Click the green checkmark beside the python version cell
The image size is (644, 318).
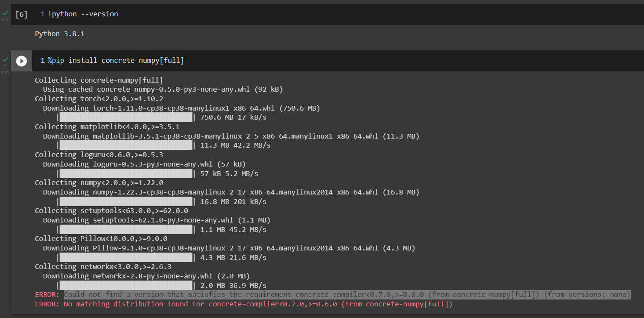[x=5, y=13]
